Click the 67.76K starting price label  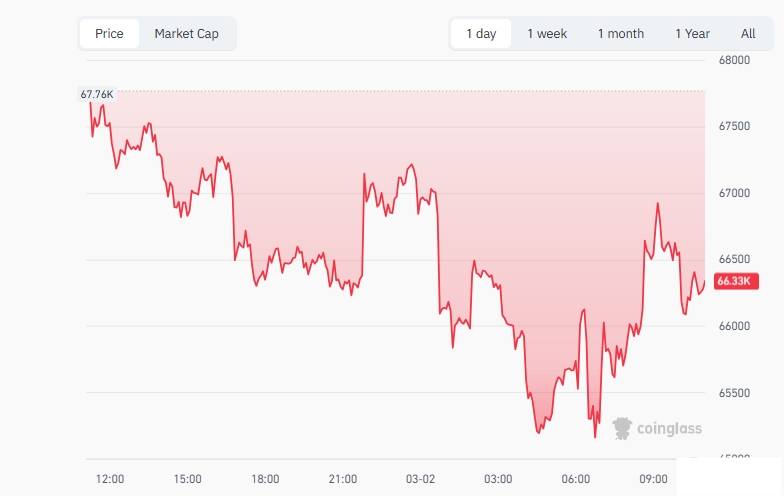[97, 94]
